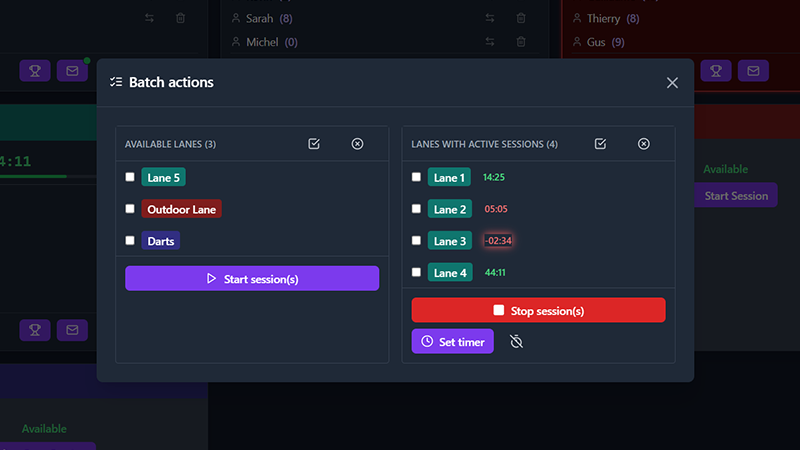Click the mail icon below Gus
Image resolution: width=800 pixels, height=450 pixels.
tap(753, 70)
